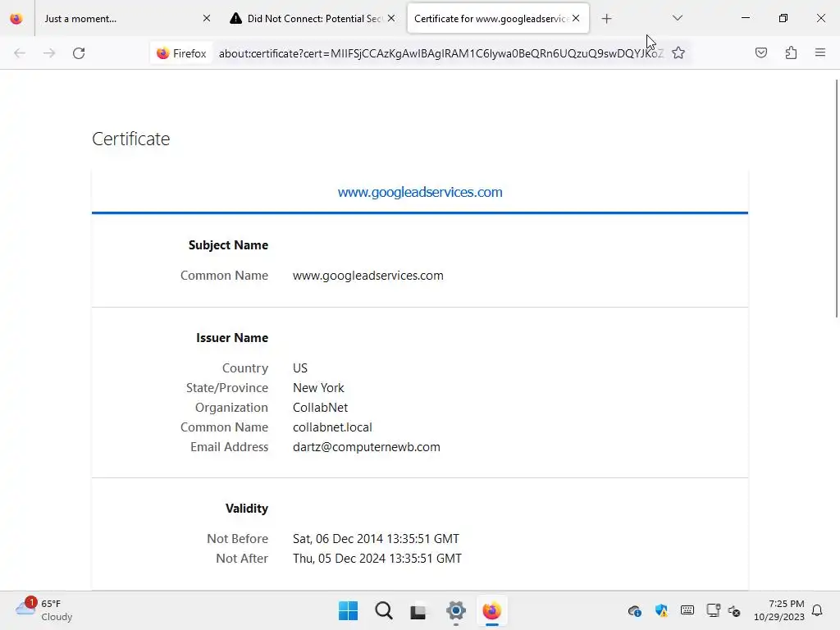Image resolution: width=840 pixels, height=630 pixels.
Task: Close the Certificate tab
Action: coord(576,18)
